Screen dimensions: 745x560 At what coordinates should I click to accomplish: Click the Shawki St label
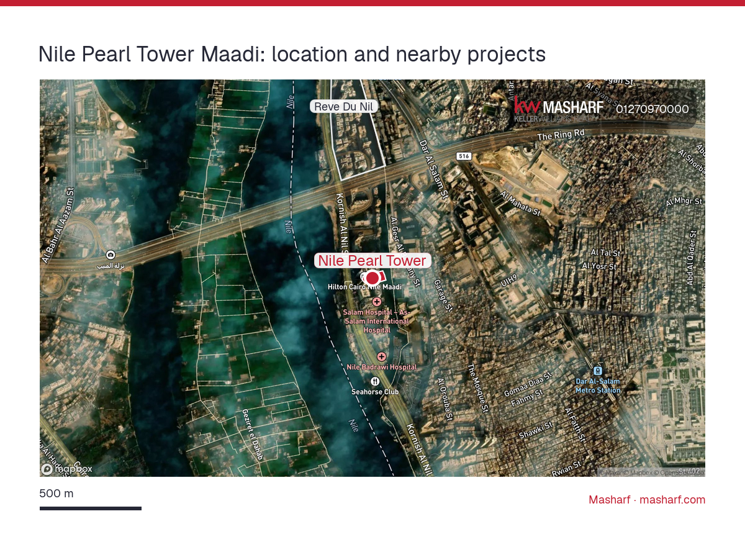tap(536, 431)
